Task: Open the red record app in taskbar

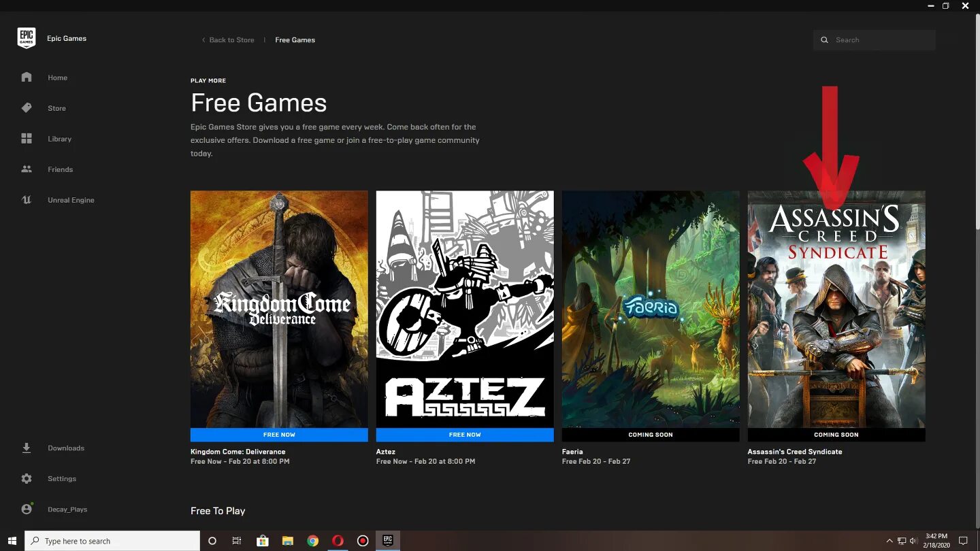Action: [x=363, y=541]
